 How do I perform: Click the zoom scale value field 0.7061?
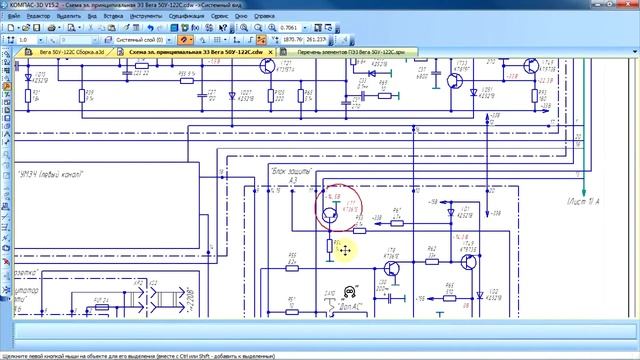[289, 28]
